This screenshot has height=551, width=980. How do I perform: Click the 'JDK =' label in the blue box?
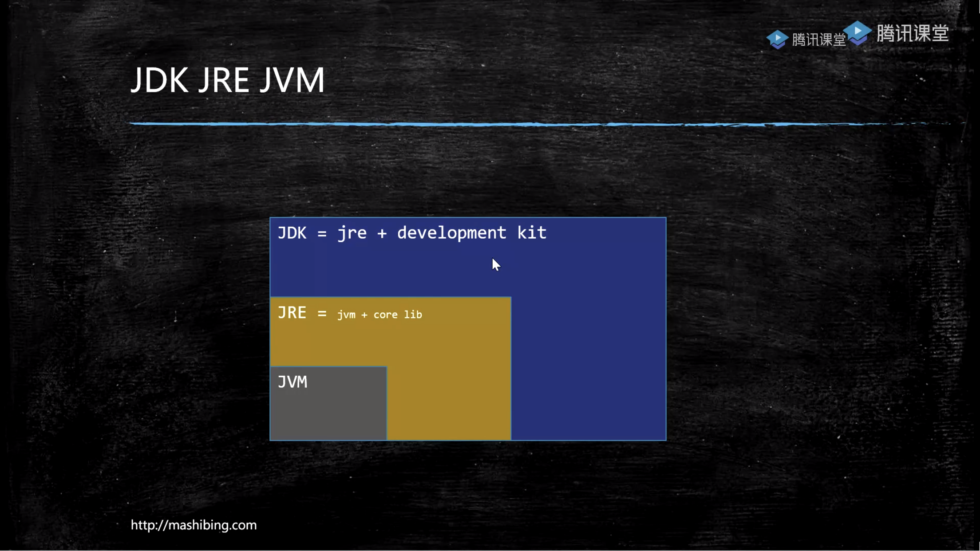coord(302,233)
